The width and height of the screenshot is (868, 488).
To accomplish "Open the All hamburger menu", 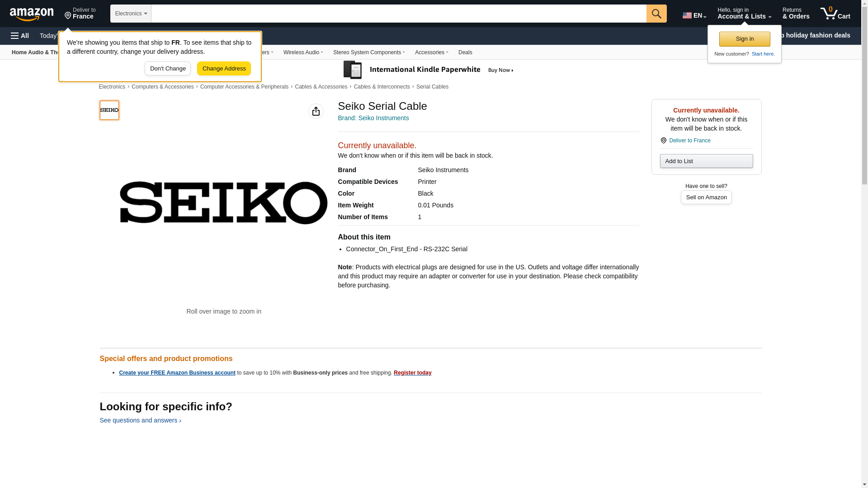I will click(x=20, y=36).
